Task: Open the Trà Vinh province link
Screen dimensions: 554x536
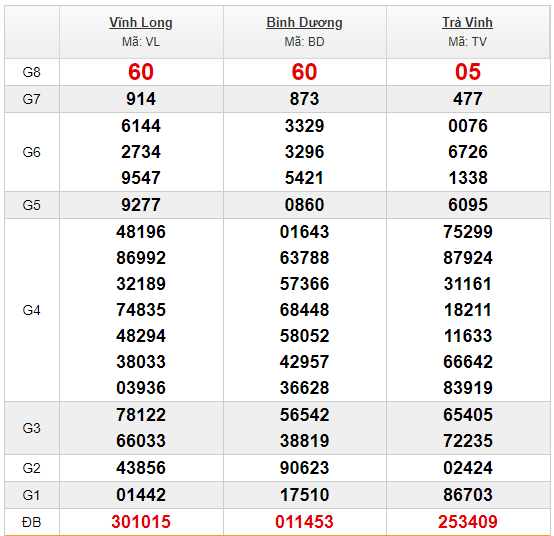Action: click(x=467, y=23)
